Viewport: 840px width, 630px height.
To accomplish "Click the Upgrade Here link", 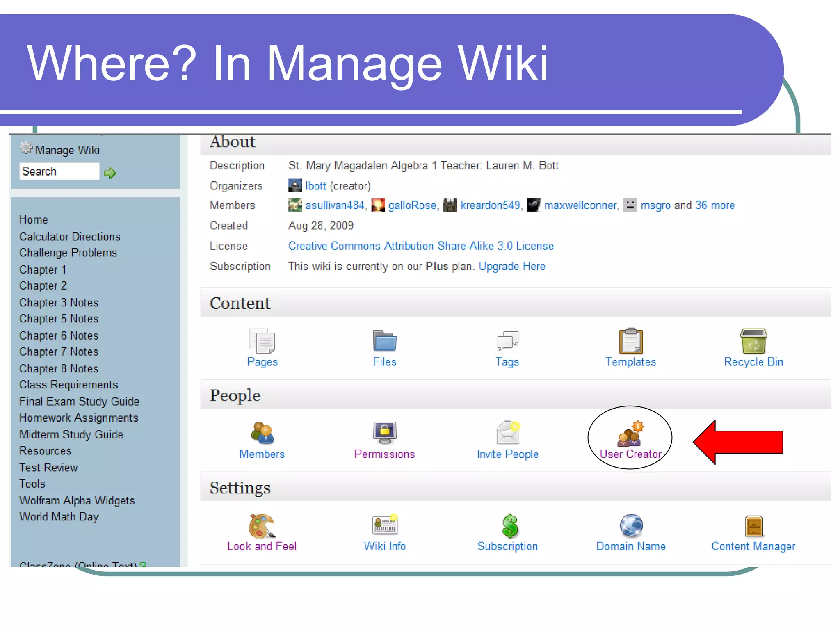I will (x=512, y=267).
